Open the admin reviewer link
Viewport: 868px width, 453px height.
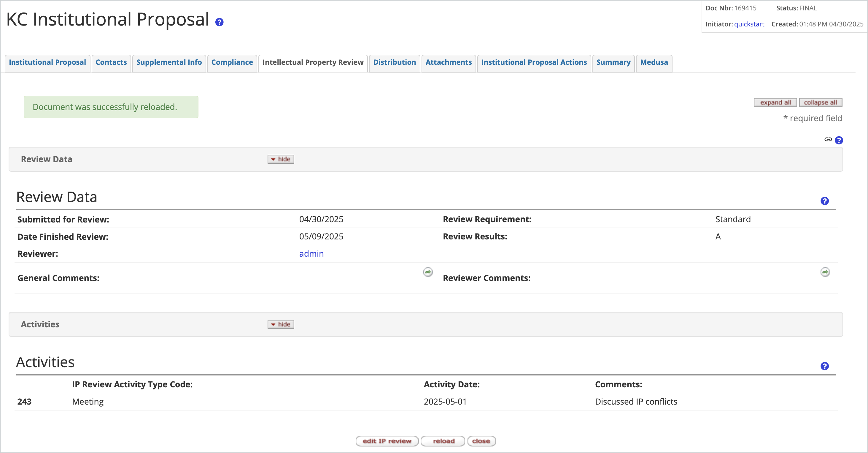click(311, 254)
